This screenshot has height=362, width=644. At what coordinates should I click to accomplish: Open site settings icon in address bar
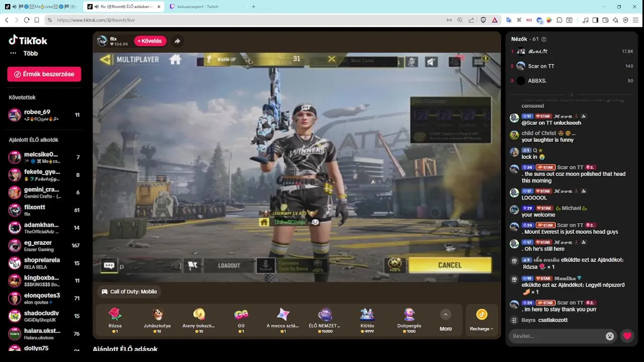click(49, 20)
